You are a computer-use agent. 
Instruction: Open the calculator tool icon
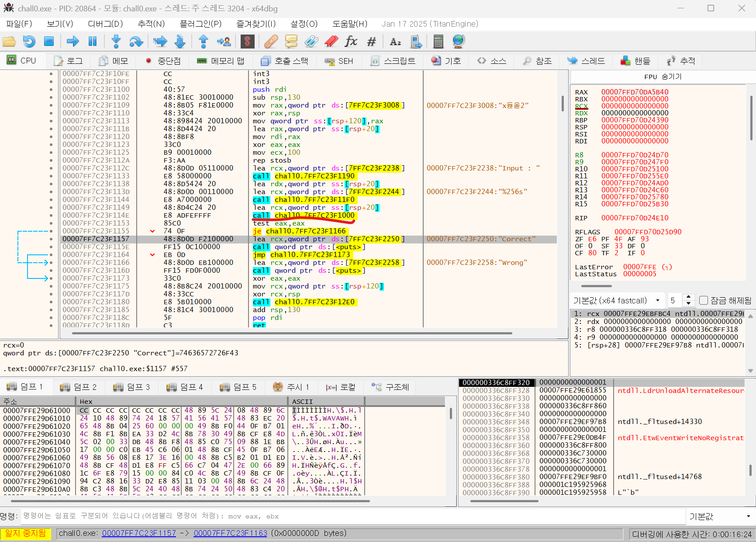(438, 42)
